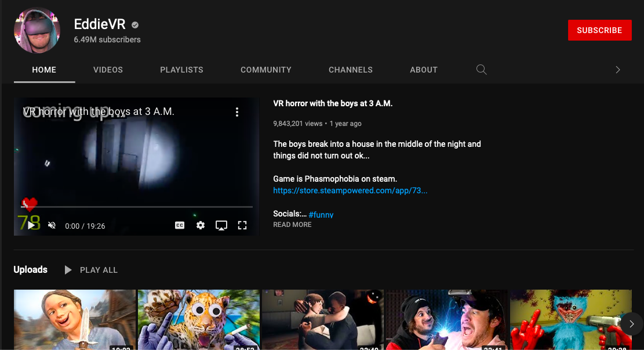Open the Steam store link
Screen dimensions: 644x350
click(x=350, y=190)
